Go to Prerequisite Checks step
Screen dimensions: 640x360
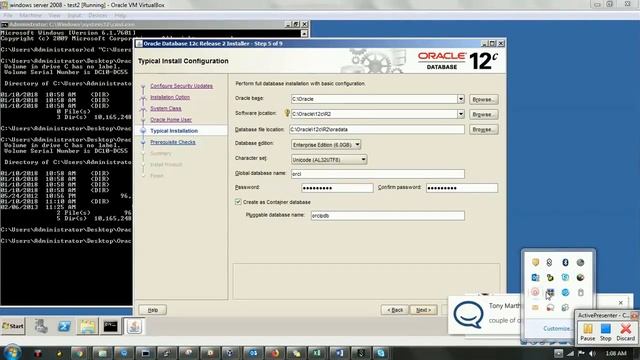click(173, 142)
